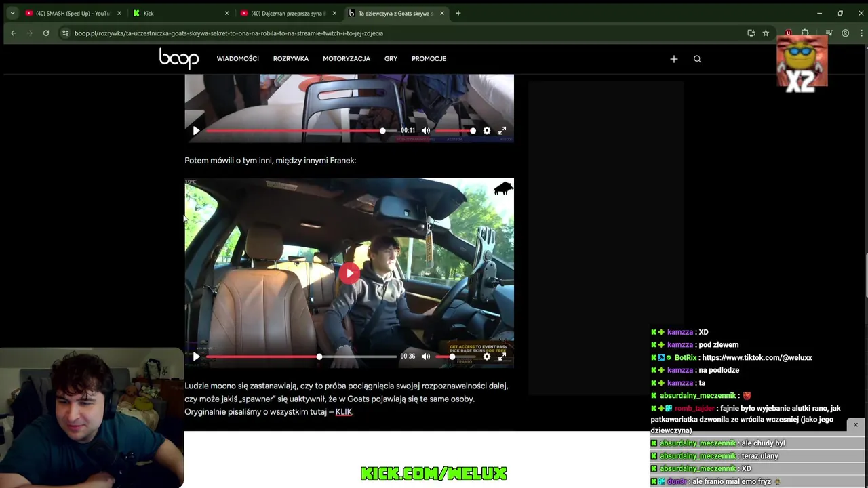Open the ROZRYWKA menu section
The width and height of the screenshot is (868, 488).
point(291,59)
